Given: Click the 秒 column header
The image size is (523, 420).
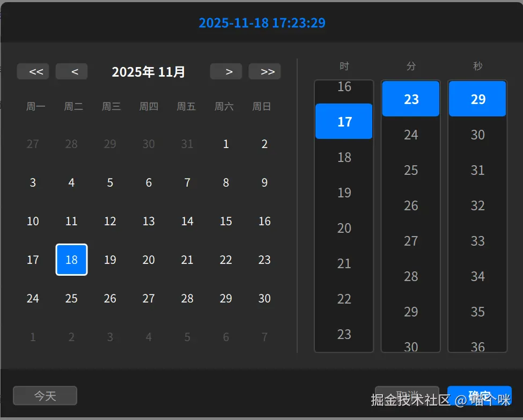Looking at the screenshot, I should point(477,65).
